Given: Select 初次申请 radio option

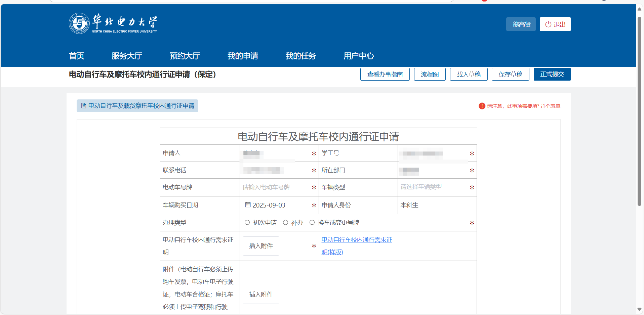Looking at the screenshot, I should click(x=247, y=223).
